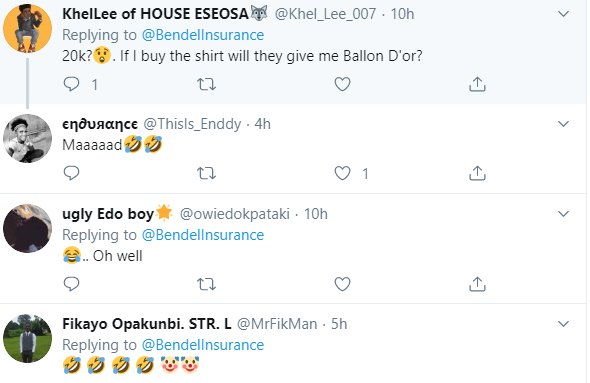
Task: Retweet KhelLee's Ballon D'or tweet
Action: pos(207,84)
